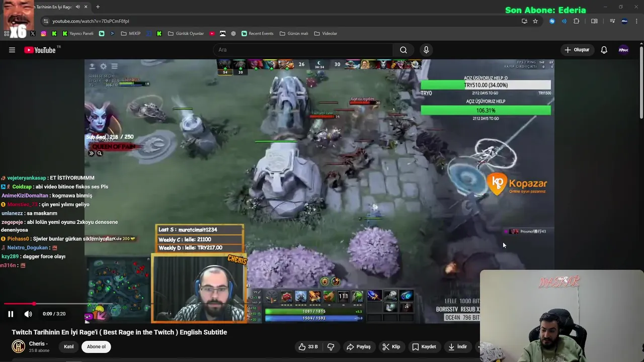Open the Yayıncı Paneli bookmark
The width and height of the screenshot is (644, 362).
pyautogui.click(x=78, y=34)
